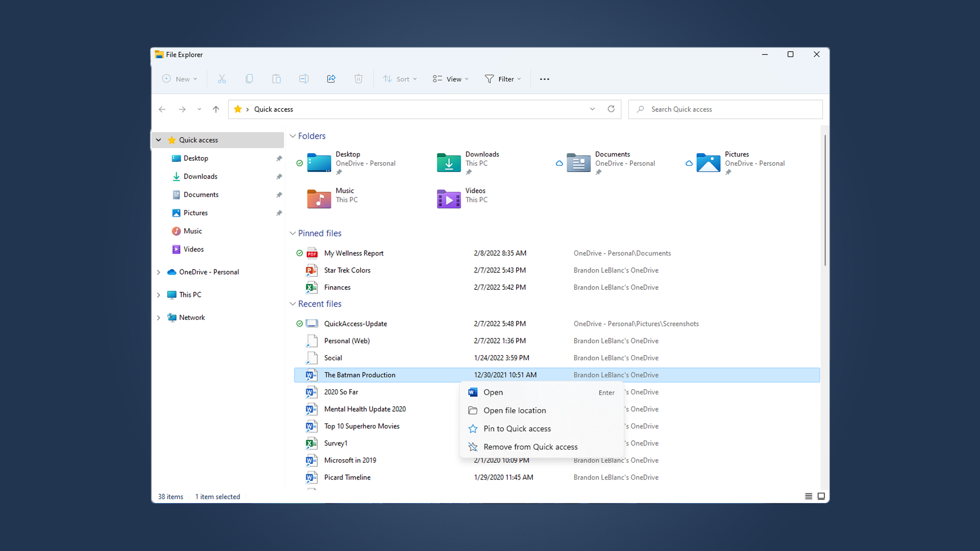The image size is (980, 551).
Task: Unpin Downloads from the sidebar pin icon
Action: point(279,176)
